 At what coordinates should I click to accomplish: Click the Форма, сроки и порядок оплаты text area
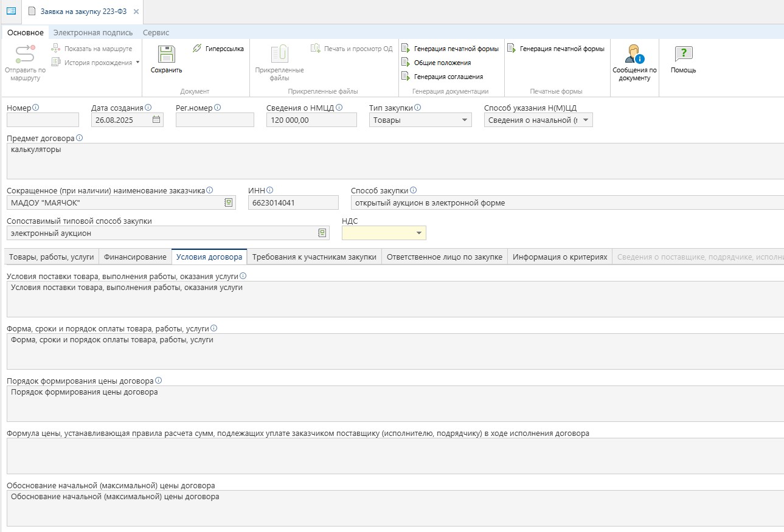(x=395, y=351)
